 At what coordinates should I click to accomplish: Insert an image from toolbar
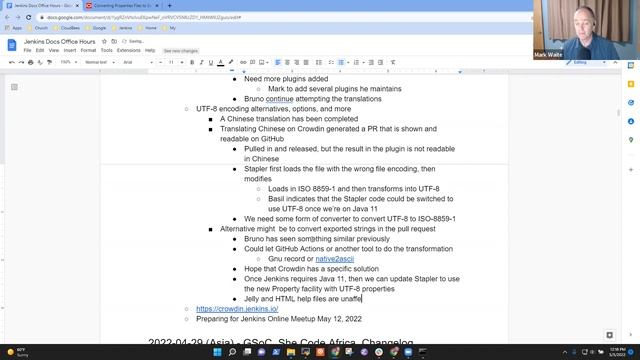[x=262, y=62]
